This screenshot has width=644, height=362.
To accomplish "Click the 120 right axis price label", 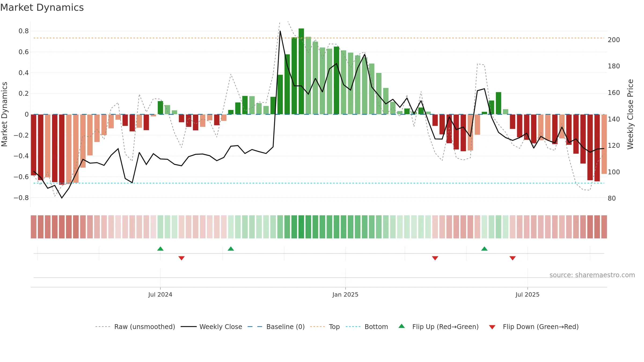I will (x=614, y=146).
